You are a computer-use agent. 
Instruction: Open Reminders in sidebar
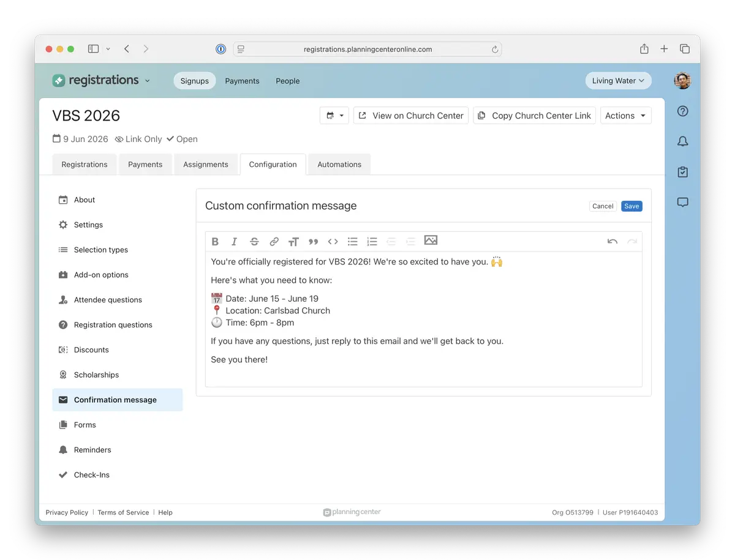pyautogui.click(x=118, y=450)
